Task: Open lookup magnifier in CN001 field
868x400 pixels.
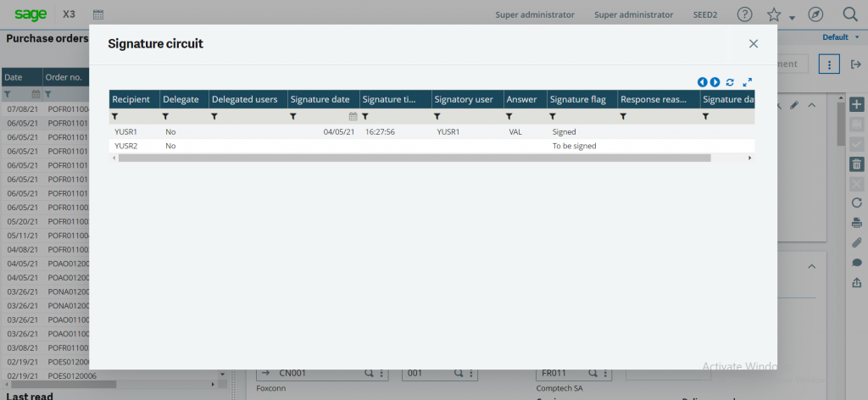Action: coord(369,373)
